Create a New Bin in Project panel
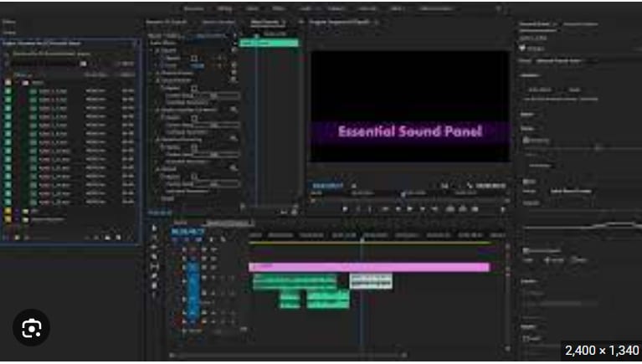Screen dimensions: 642x364 107,237
